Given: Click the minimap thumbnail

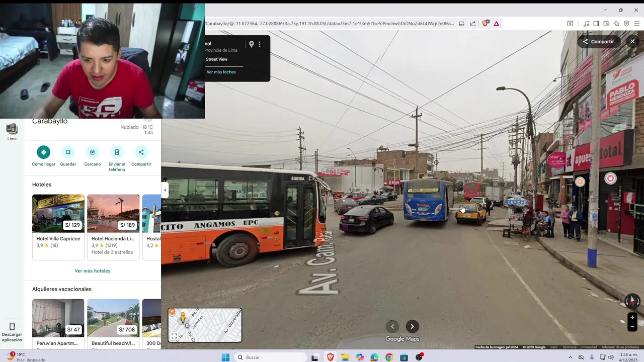Looking at the screenshot, I should pyautogui.click(x=205, y=325).
